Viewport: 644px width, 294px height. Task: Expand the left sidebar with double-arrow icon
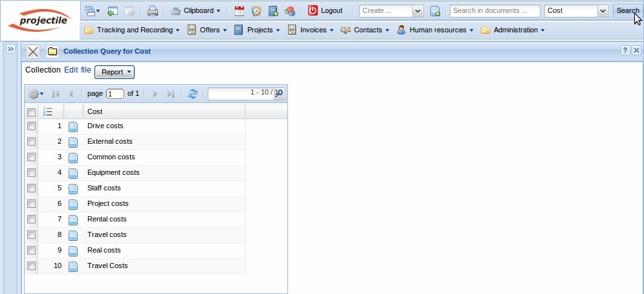10,49
